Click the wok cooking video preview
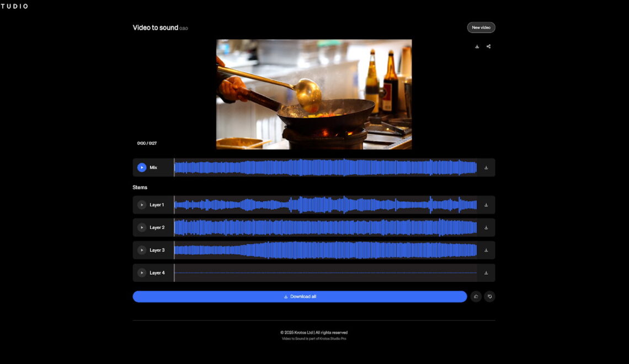This screenshot has width=629, height=364. coord(314,94)
